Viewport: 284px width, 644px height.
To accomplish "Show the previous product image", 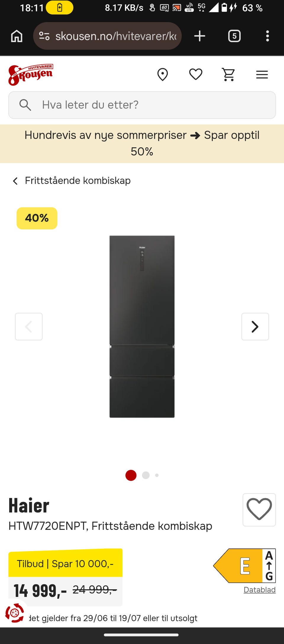I will click(x=29, y=326).
